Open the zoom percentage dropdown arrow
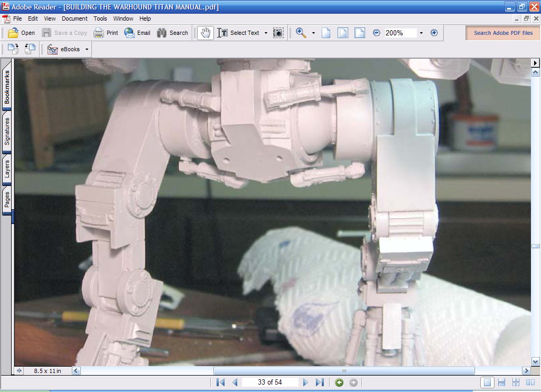The image size is (541, 392). 421,33
